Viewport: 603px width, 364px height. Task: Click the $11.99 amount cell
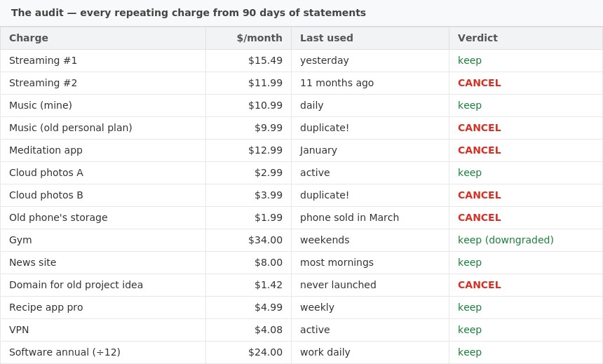[x=248, y=83]
